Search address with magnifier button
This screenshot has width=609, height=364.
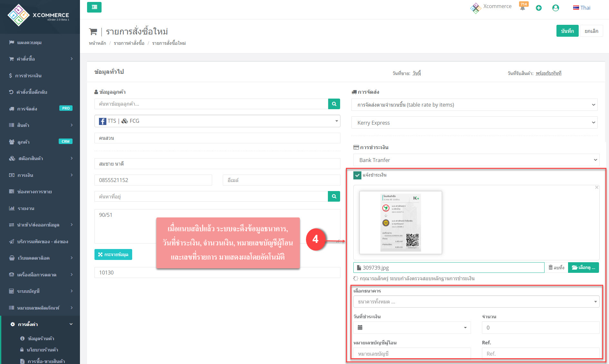click(334, 196)
